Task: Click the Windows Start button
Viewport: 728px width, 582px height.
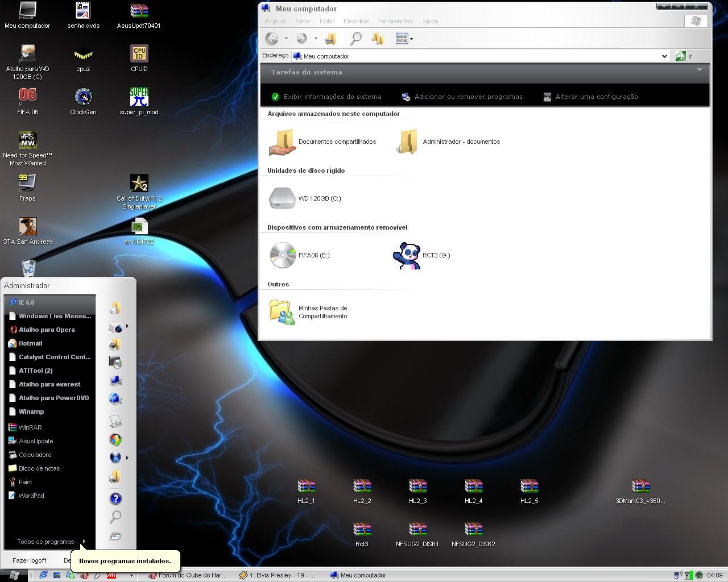Action: [14, 575]
